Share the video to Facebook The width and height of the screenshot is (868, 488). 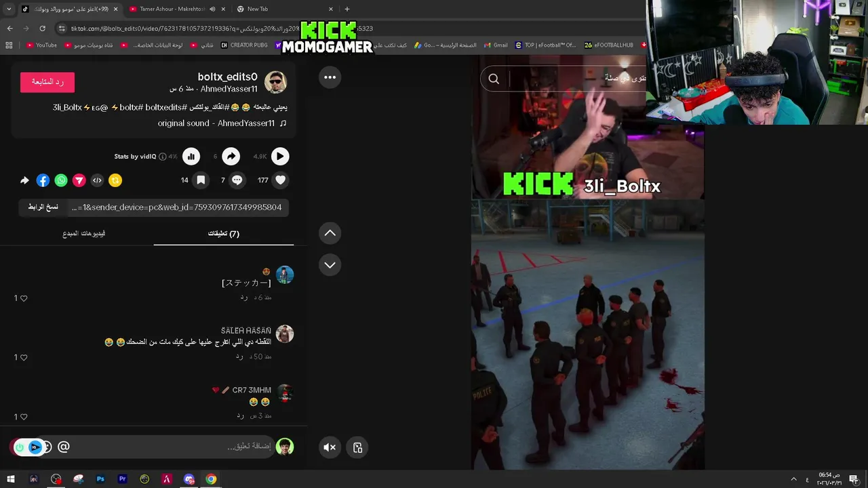click(x=43, y=180)
